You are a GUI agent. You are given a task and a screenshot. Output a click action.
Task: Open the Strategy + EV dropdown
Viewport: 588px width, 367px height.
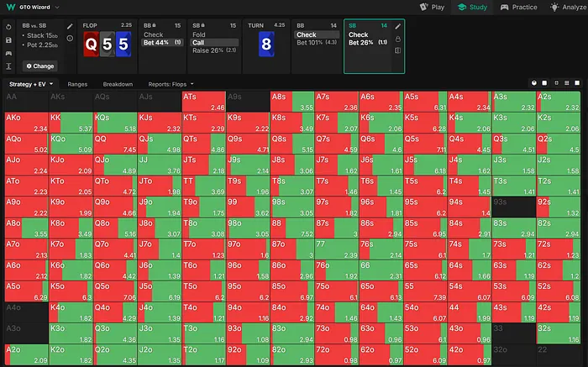(31, 85)
